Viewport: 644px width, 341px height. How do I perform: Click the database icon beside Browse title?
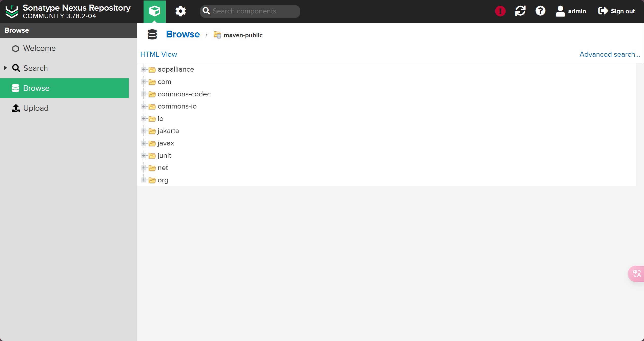click(152, 34)
